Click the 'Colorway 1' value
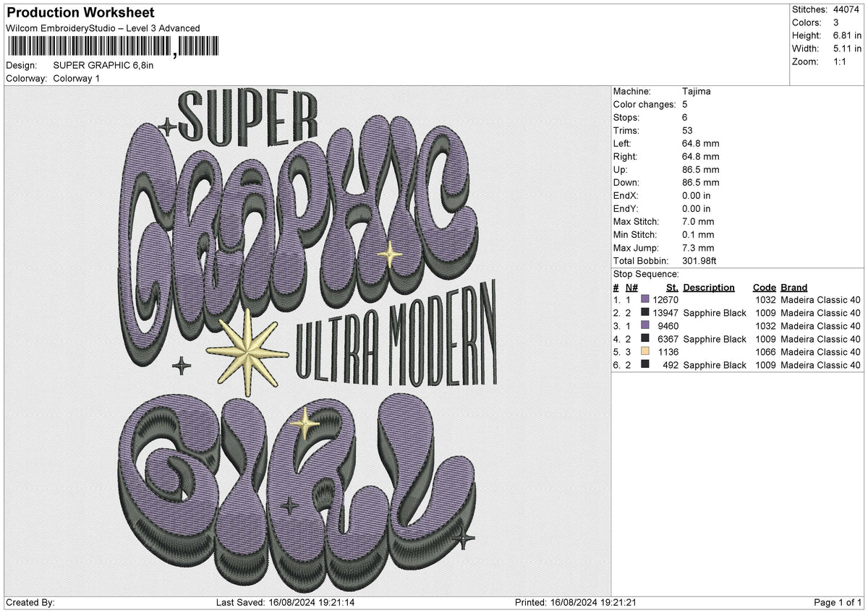This screenshot has height=613, width=868. point(77,79)
